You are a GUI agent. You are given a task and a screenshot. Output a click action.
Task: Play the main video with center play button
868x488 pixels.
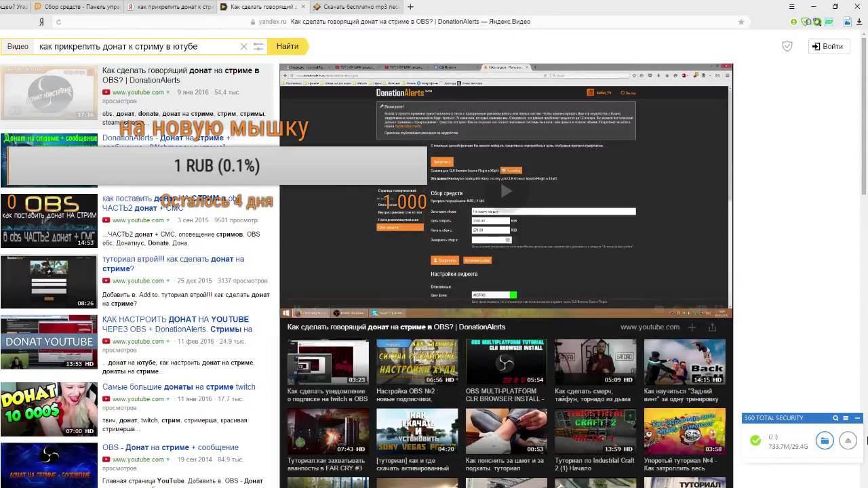pos(506,190)
